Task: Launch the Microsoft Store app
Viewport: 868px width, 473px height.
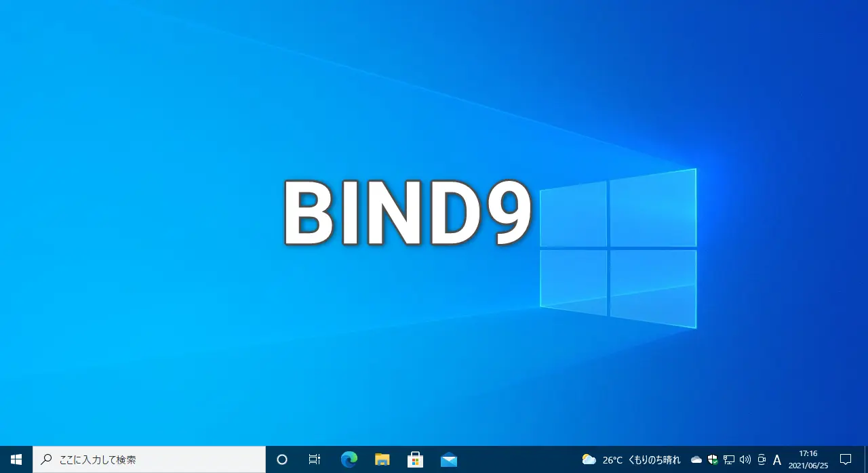Action: (x=415, y=459)
